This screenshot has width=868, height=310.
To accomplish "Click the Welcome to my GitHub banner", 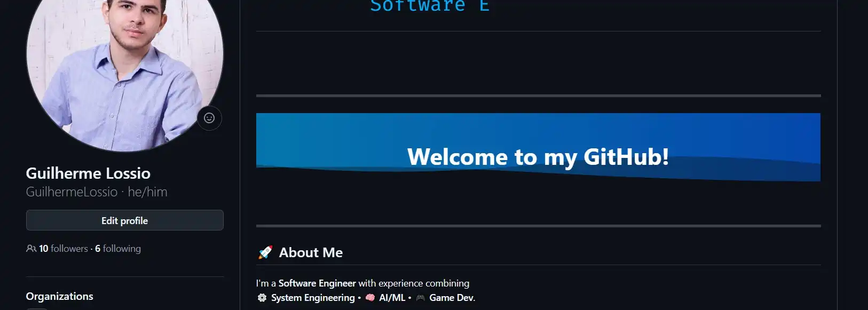I will pyautogui.click(x=538, y=147).
